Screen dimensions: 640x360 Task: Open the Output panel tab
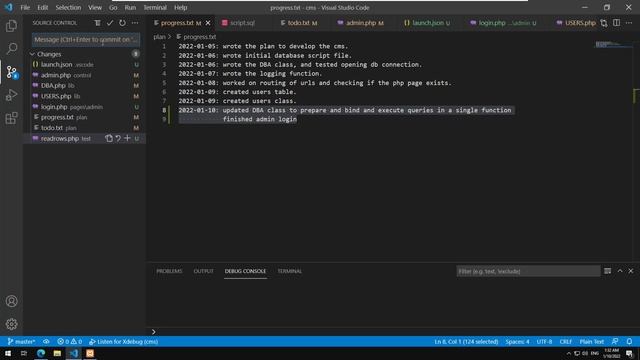click(x=203, y=271)
